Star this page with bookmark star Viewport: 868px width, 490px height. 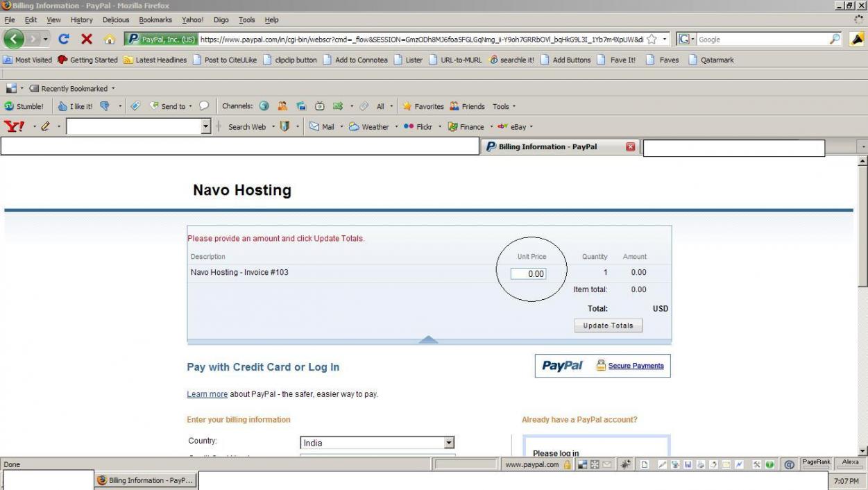click(652, 40)
